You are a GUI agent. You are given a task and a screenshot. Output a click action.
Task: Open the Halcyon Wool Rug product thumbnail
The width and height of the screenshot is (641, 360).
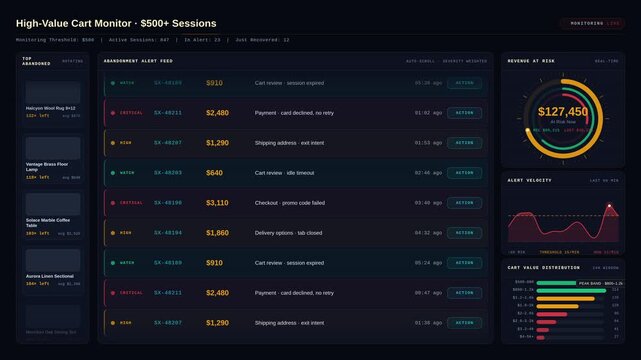pos(53,92)
